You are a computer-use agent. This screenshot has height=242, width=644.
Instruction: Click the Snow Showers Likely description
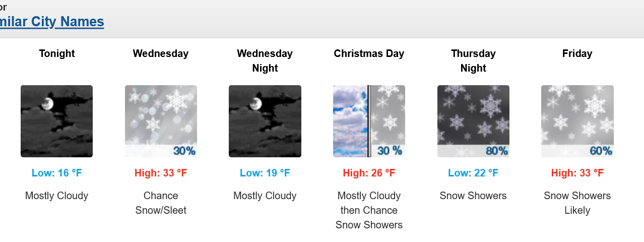coord(577,203)
